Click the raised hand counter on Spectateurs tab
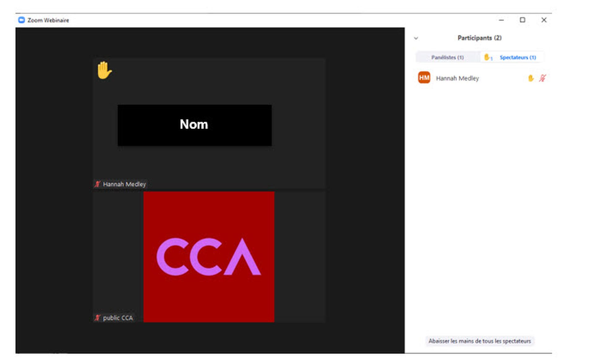 [488, 57]
